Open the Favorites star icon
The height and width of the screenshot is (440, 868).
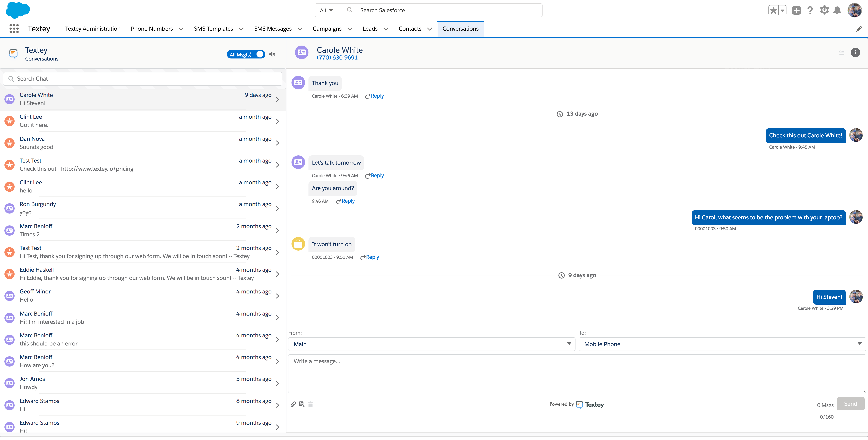point(773,10)
